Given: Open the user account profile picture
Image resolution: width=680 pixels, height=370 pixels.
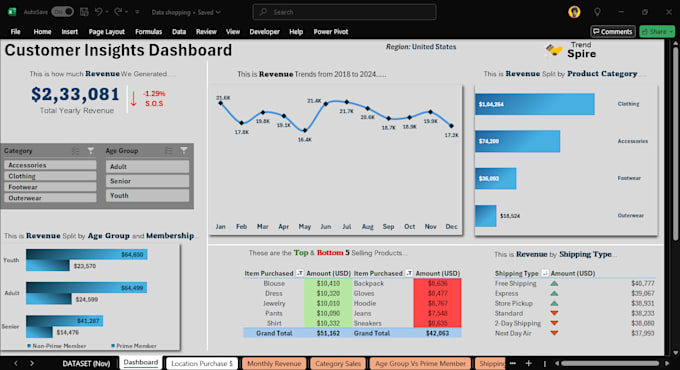Looking at the screenshot, I should click(574, 12).
